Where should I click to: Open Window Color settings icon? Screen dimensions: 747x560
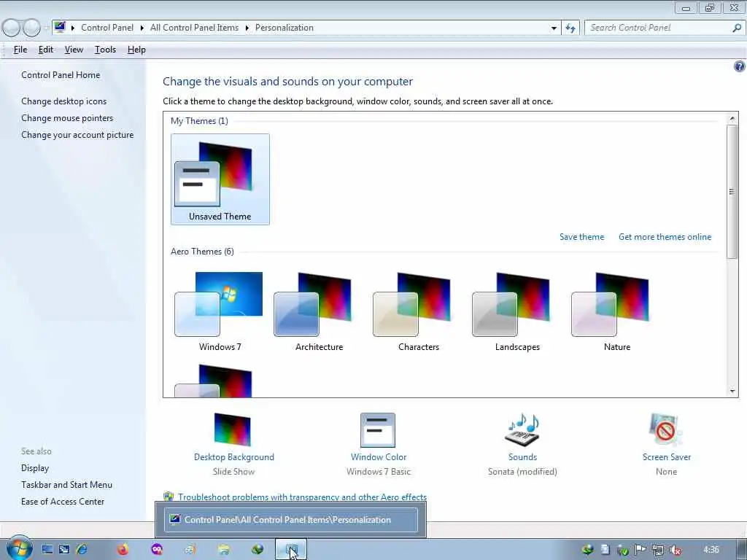(x=378, y=429)
